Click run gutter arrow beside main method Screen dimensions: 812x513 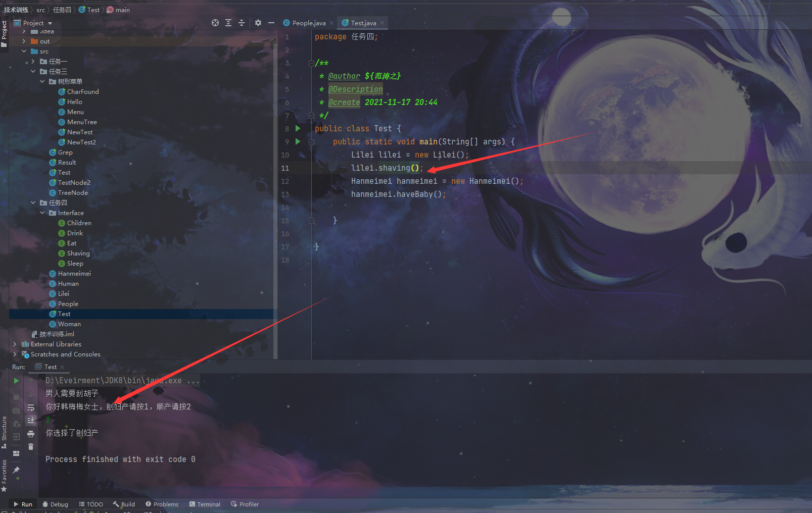pyautogui.click(x=298, y=141)
